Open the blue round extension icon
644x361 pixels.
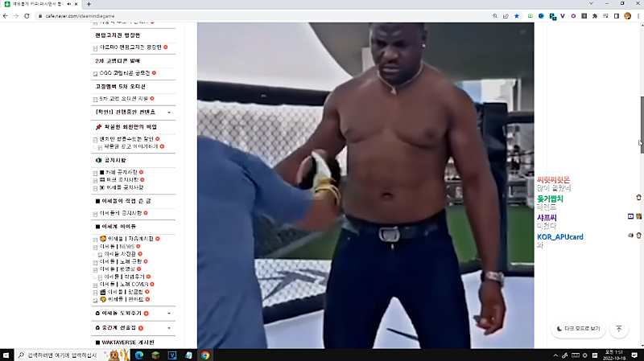click(541, 16)
